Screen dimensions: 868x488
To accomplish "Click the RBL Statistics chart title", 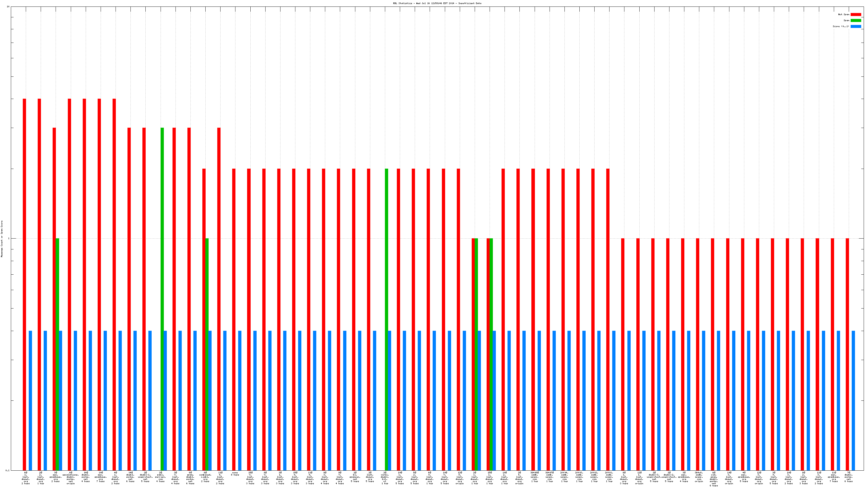I will point(437,3).
